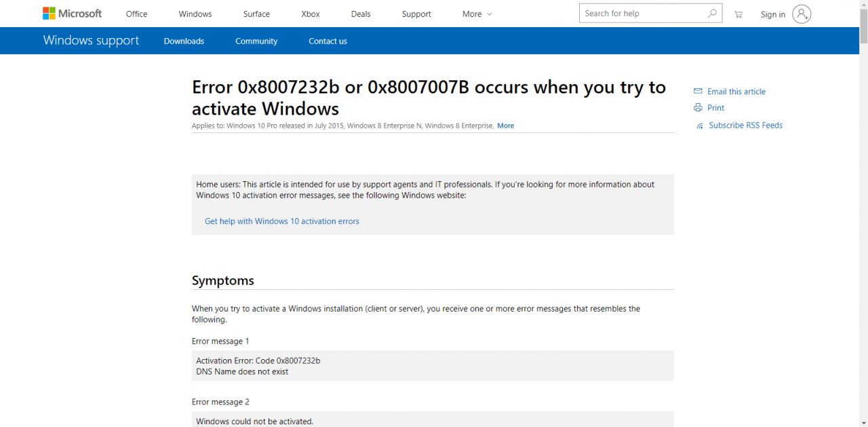Click the Sign in link
The width and height of the screenshot is (868, 427).
pyautogui.click(x=773, y=14)
